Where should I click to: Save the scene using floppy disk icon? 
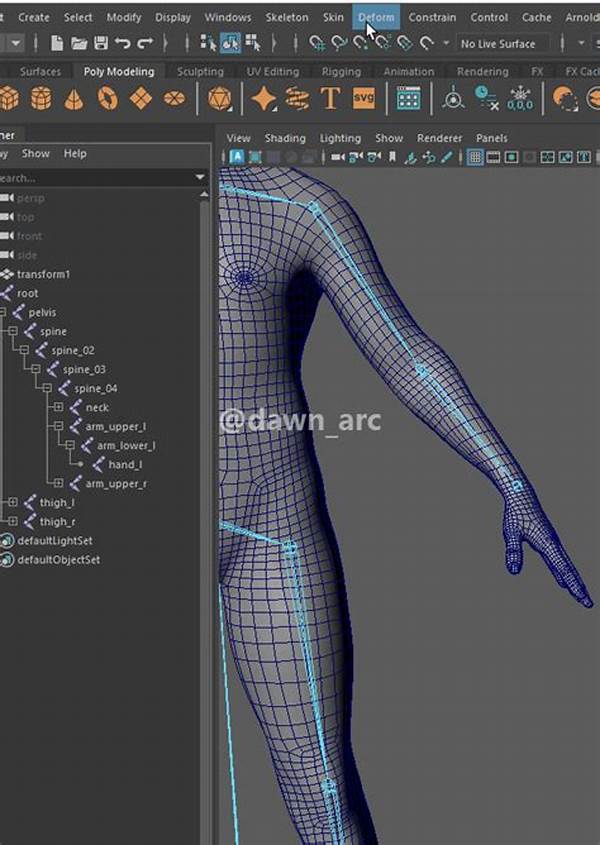click(101, 43)
